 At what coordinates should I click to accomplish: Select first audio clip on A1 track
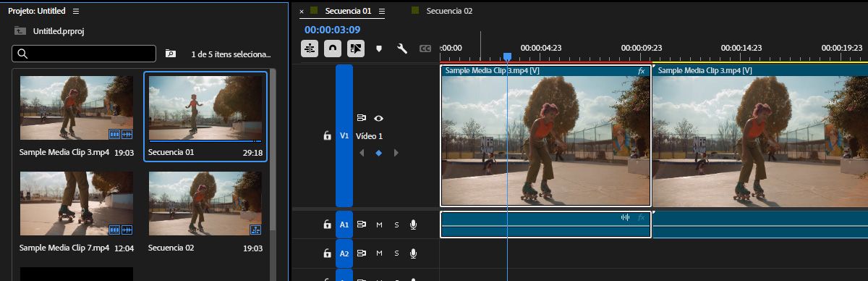pyautogui.click(x=545, y=225)
